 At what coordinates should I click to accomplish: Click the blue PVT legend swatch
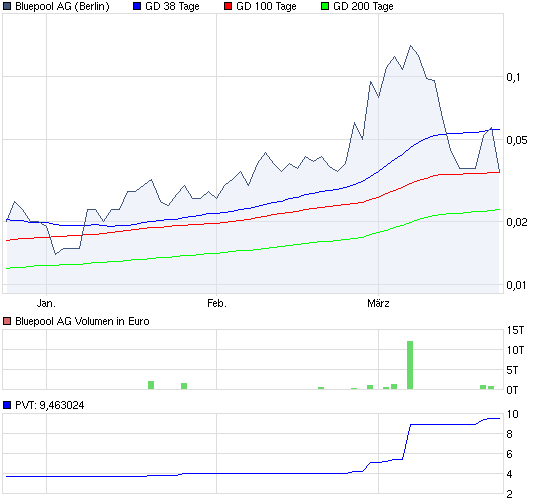(x=7, y=405)
